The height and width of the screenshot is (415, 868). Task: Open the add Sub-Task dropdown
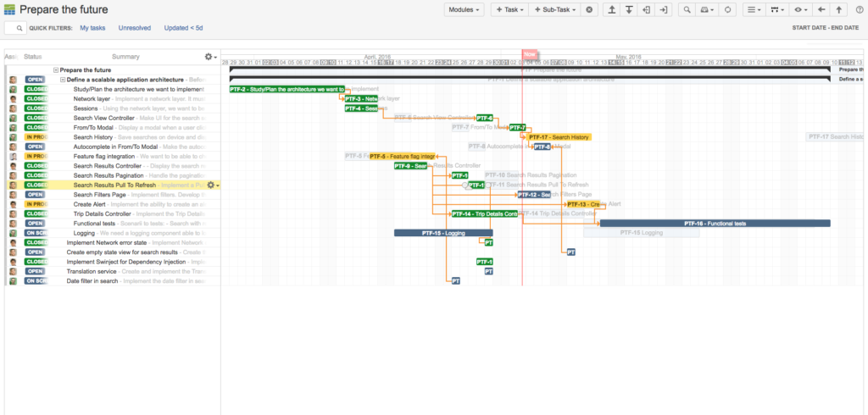coord(554,9)
